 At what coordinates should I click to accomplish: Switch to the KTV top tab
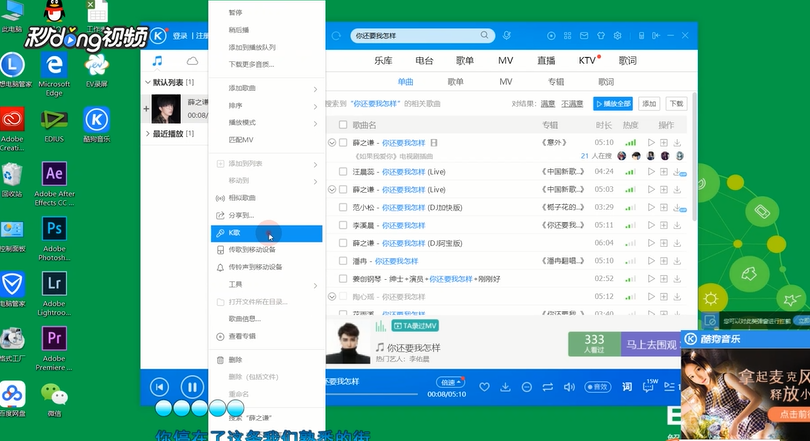[x=588, y=60]
